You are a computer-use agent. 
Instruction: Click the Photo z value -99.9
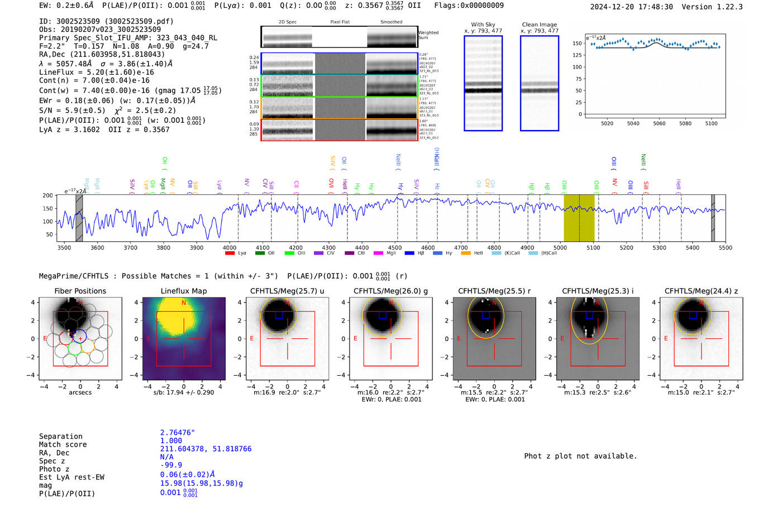[x=171, y=464]
